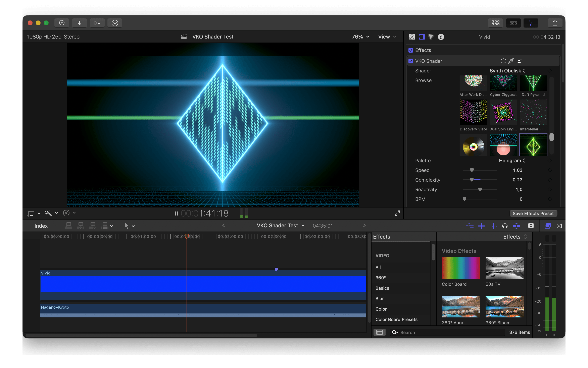Click the Keyword Editor key icon

(97, 23)
